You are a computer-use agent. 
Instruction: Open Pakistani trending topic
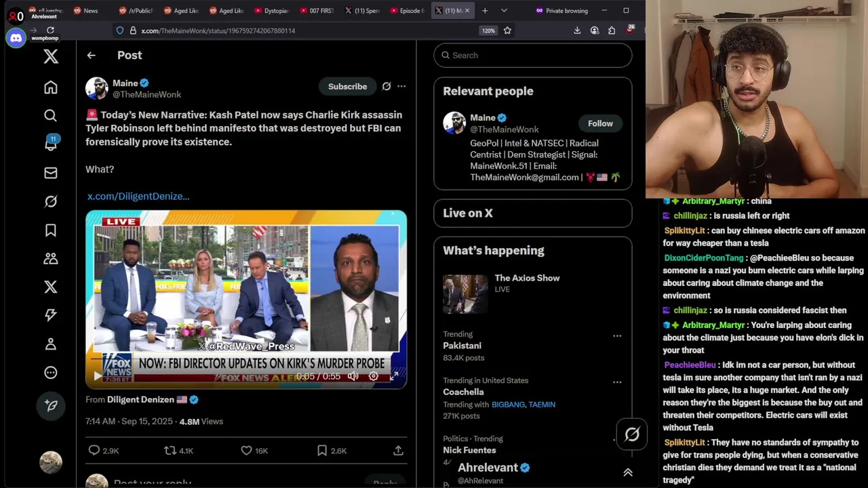(x=462, y=346)
